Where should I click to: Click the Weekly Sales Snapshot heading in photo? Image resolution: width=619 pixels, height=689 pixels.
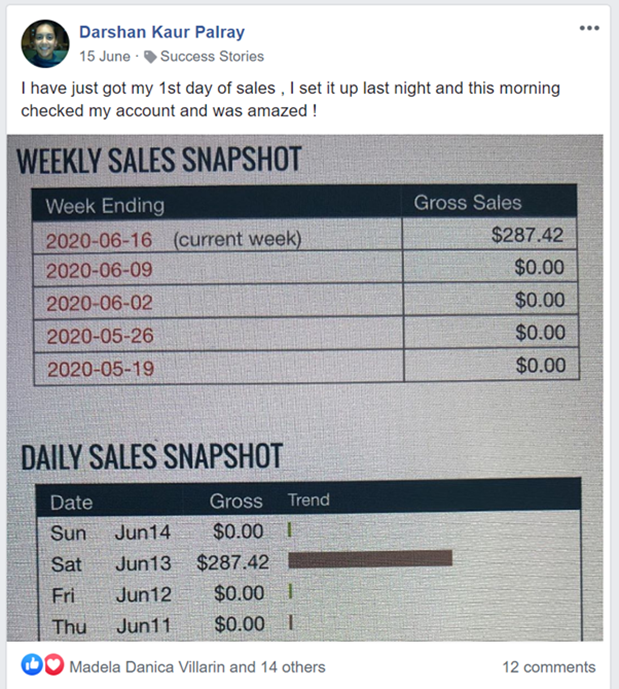159,161
